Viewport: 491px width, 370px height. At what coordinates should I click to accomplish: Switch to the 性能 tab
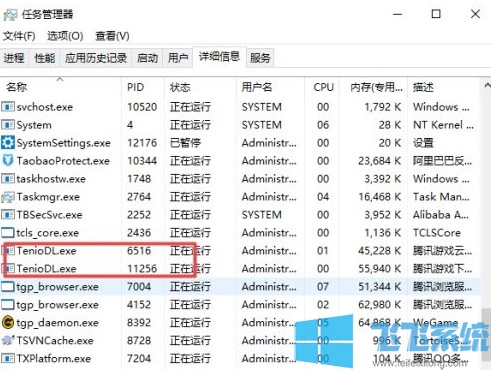pos(45,58)
